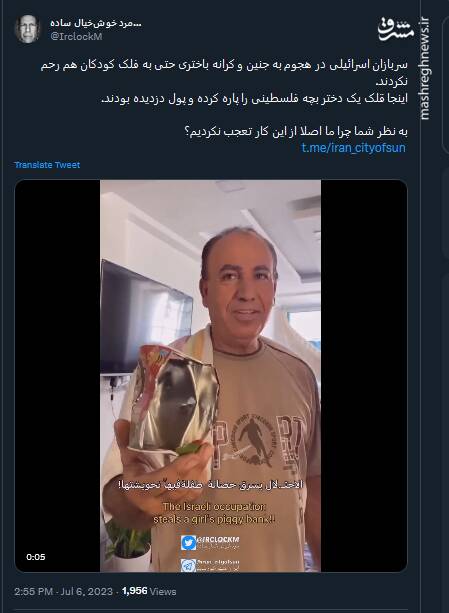Click the television shown in the video frame
The width and height of the screenshot is (449, 613).
click(x=146, y=317)
